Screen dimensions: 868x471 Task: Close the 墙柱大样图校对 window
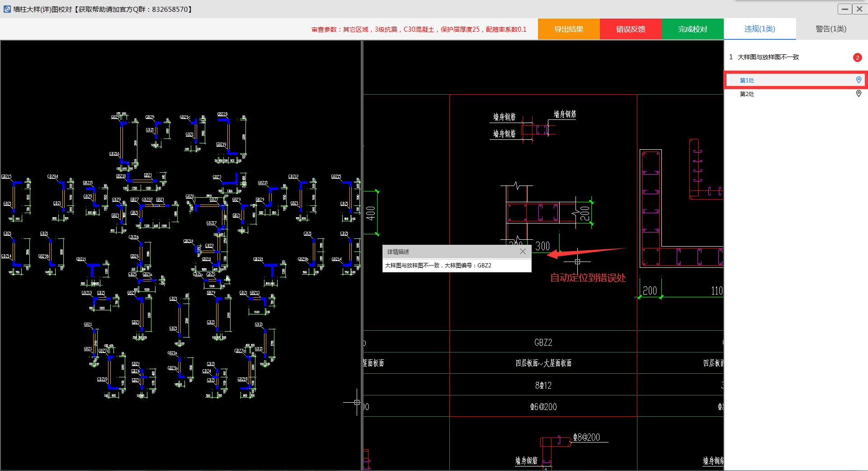click(859, 9)
